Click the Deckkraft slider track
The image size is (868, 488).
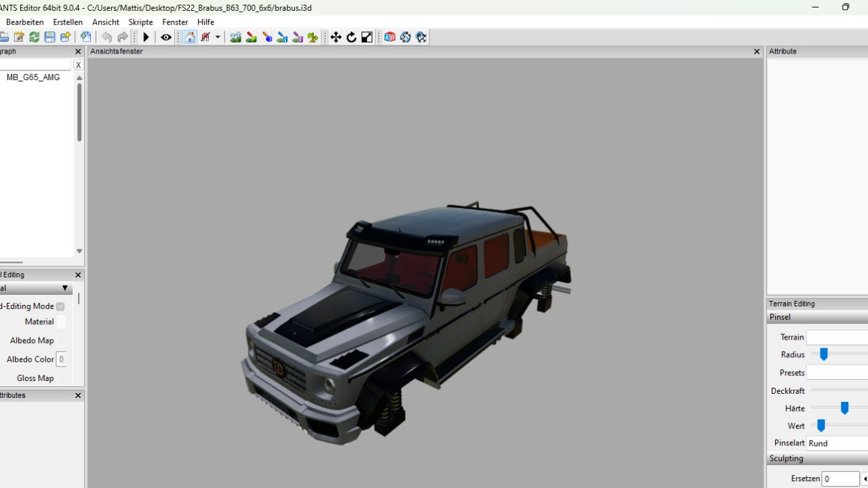840,390
